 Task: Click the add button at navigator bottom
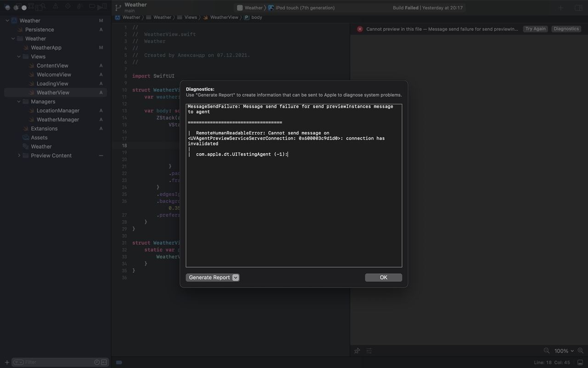(6, 362)
